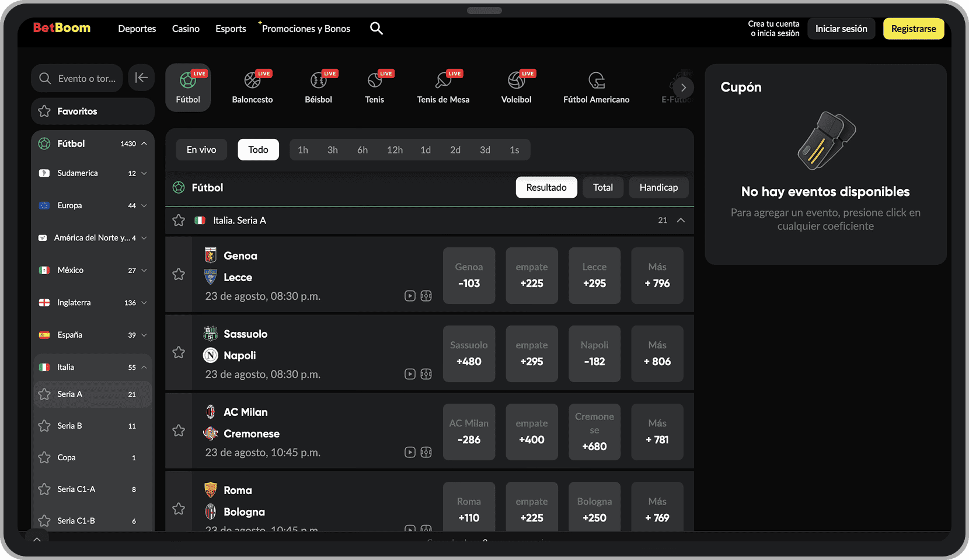Click the event search field
The width and height of the screenshot is (969, 560).
coord(77,78)
